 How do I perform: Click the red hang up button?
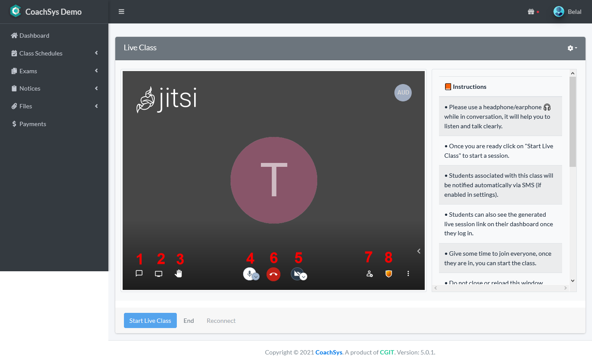pos(273,274)
